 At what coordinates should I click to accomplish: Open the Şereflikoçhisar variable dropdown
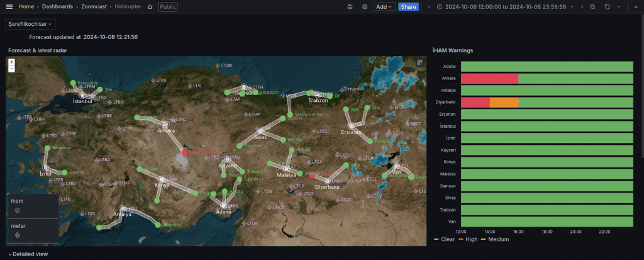pos(30,24)
